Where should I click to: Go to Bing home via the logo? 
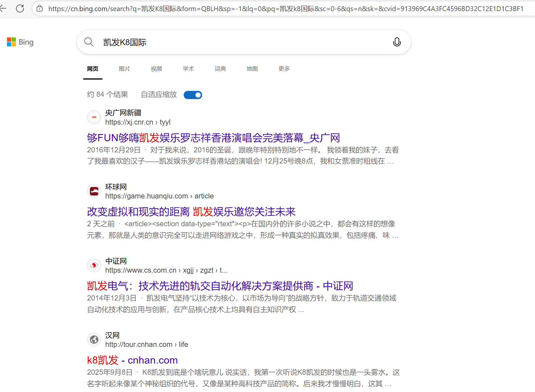20,42
